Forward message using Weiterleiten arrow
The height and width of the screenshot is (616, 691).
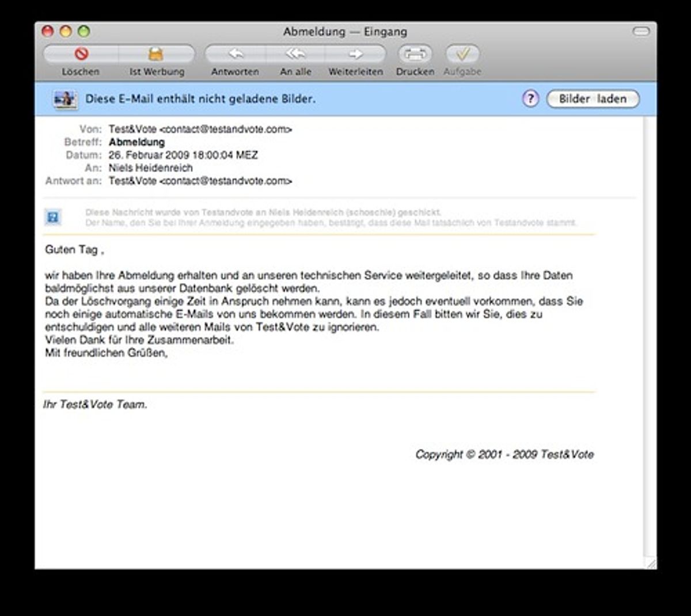coord(356,54)
